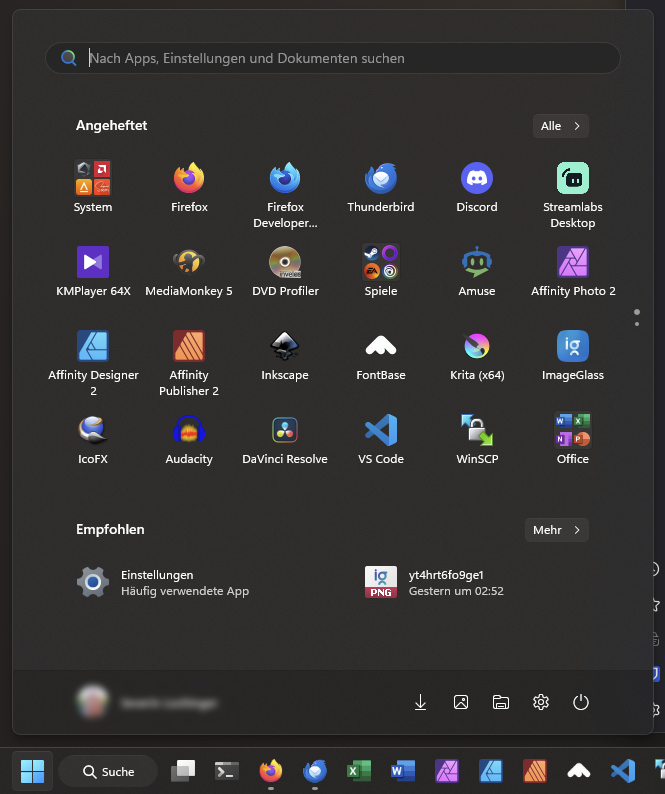Open Affinity Publisher from the taskbar
The height and width of the screenshot is (794, 665).
(x=535, y=771)
